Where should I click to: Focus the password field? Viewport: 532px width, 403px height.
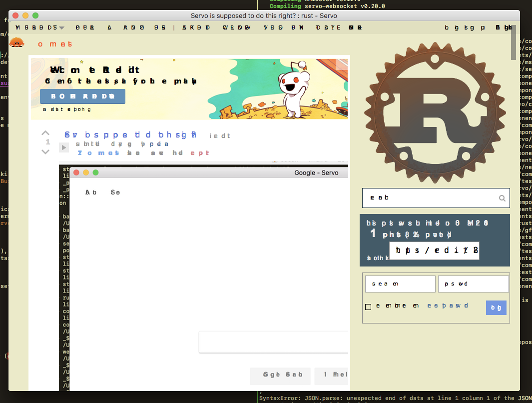coord(473,284)
